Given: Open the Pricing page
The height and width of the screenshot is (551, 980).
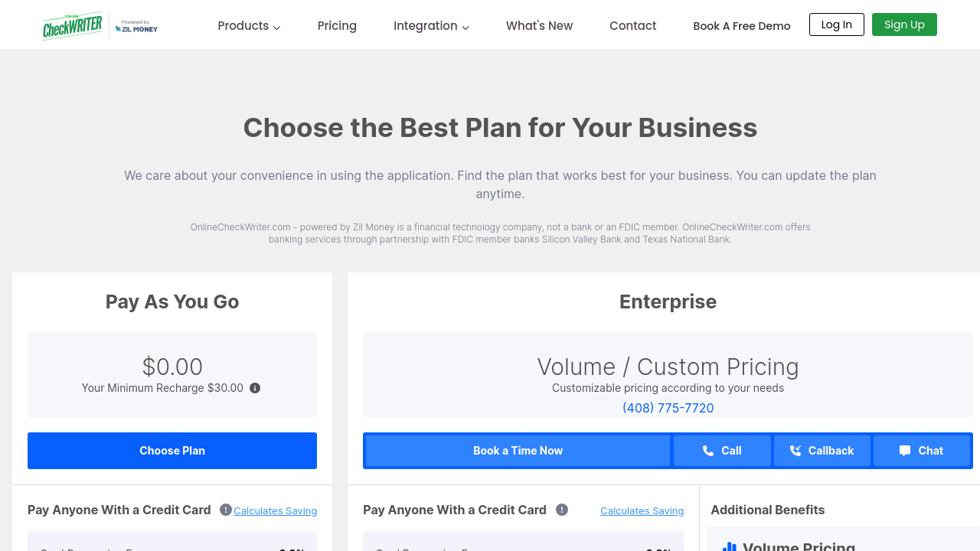Looking at the screenshot, I should click(x=337, y=26).
